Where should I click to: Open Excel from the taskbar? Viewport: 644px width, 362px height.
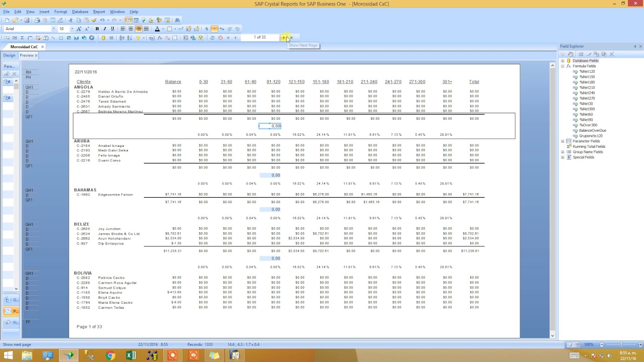pos(131,355)
